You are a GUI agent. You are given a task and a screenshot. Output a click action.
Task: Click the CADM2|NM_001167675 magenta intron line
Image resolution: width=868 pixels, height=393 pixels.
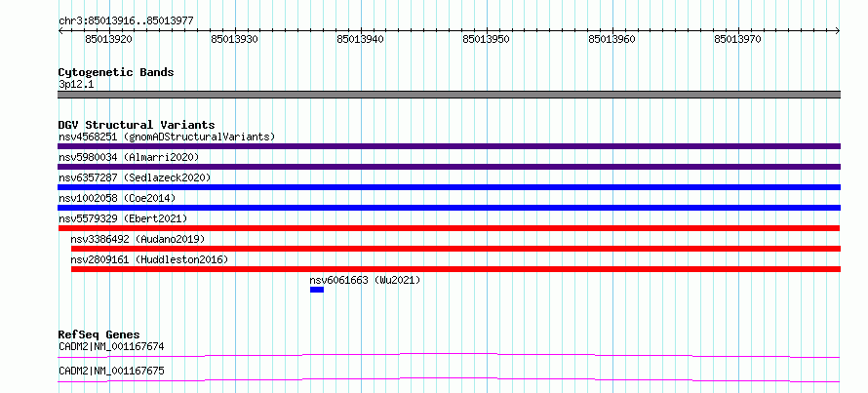click(449, 379)
